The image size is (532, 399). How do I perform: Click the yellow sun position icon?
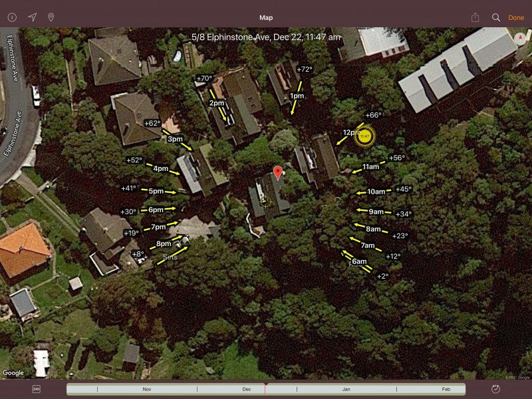click(x=364, y=136)
